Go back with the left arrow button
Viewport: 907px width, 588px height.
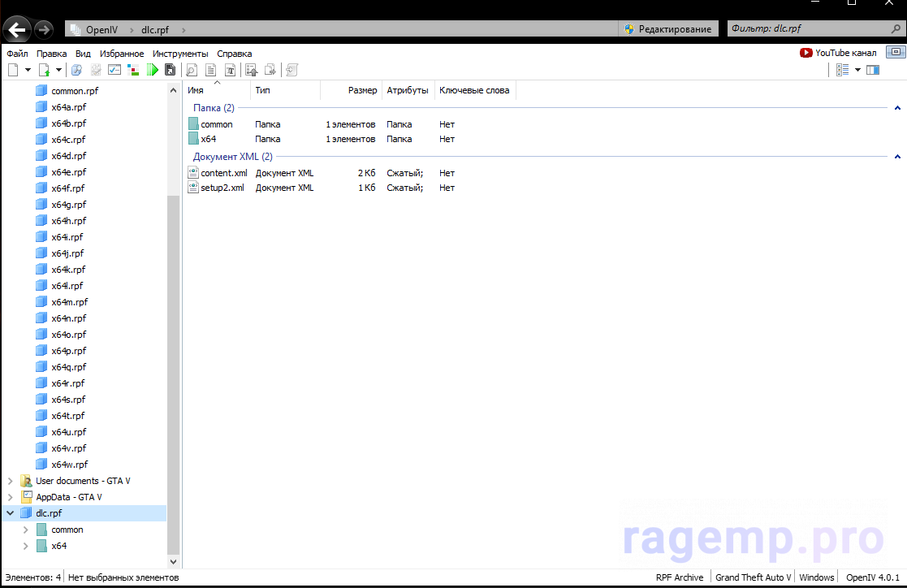click(17, 30)
